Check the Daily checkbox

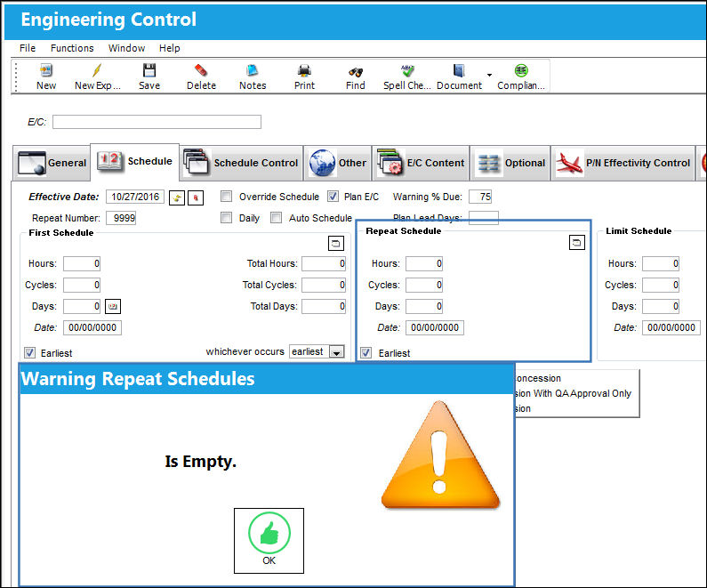(x=227, y=218)
